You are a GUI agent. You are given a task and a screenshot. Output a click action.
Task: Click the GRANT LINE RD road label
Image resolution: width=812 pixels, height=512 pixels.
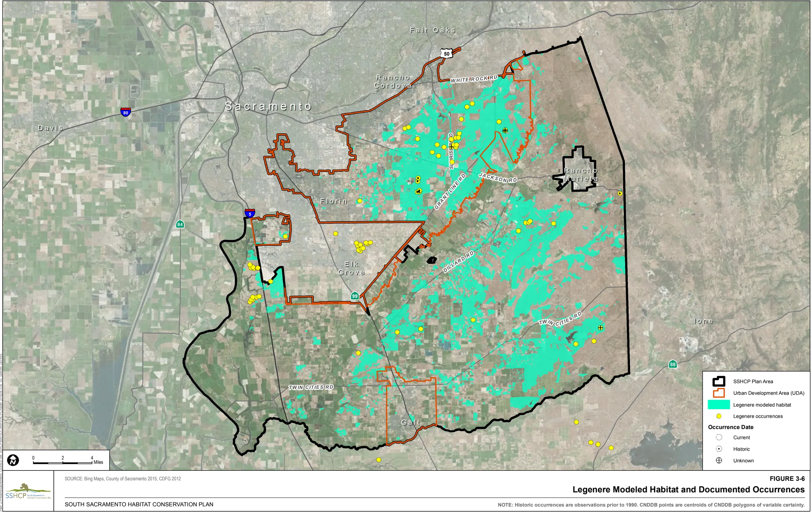tap(450, 191)
